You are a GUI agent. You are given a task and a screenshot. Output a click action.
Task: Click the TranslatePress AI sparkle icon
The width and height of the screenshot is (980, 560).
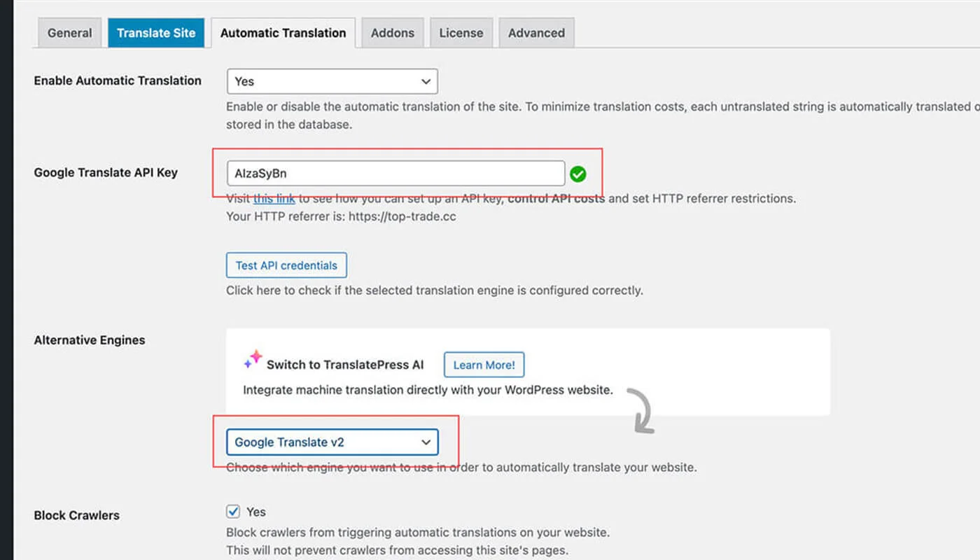[x=252, y=361]
